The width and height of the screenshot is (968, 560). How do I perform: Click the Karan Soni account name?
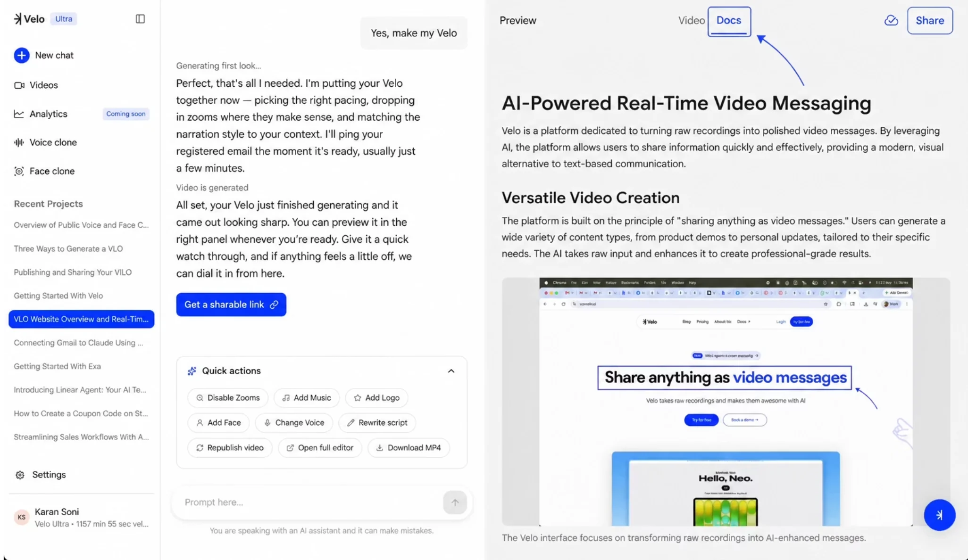pos(57,512)
